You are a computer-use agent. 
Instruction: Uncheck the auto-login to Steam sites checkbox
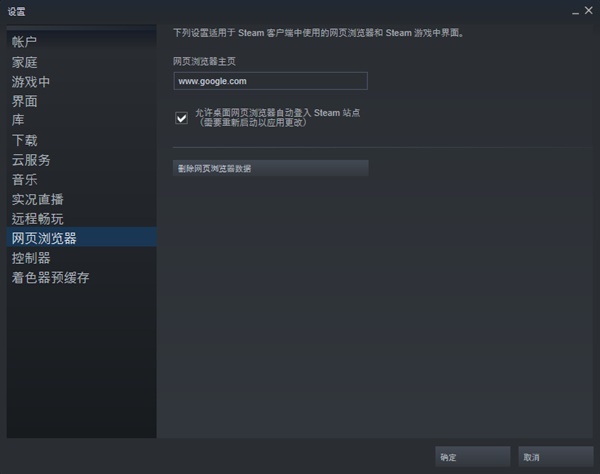click(181, 118)
